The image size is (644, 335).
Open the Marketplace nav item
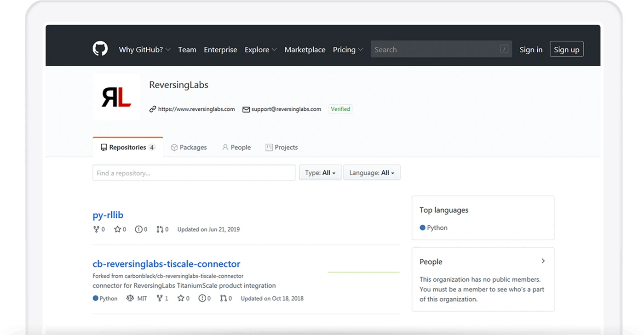tap(305, 50)
